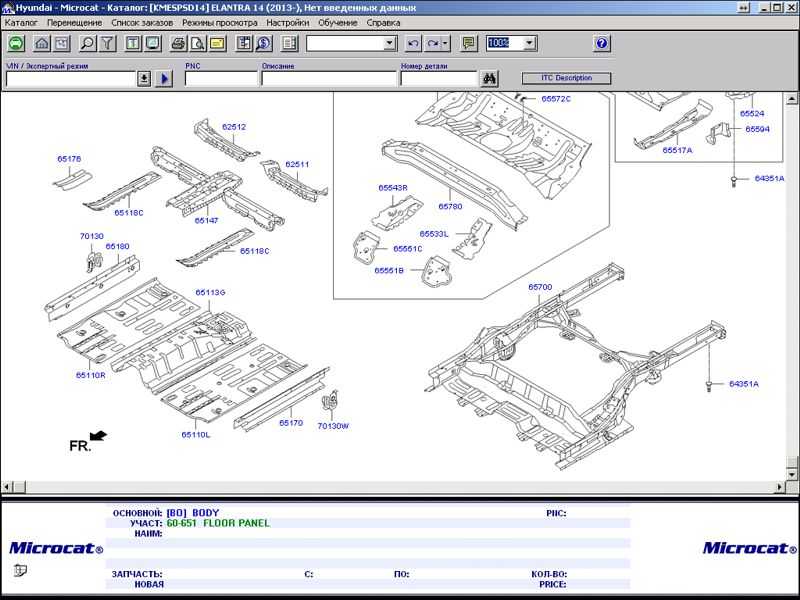Open the filter funnel icon
This screenshot has width=800, height=600.
point(108,43)
